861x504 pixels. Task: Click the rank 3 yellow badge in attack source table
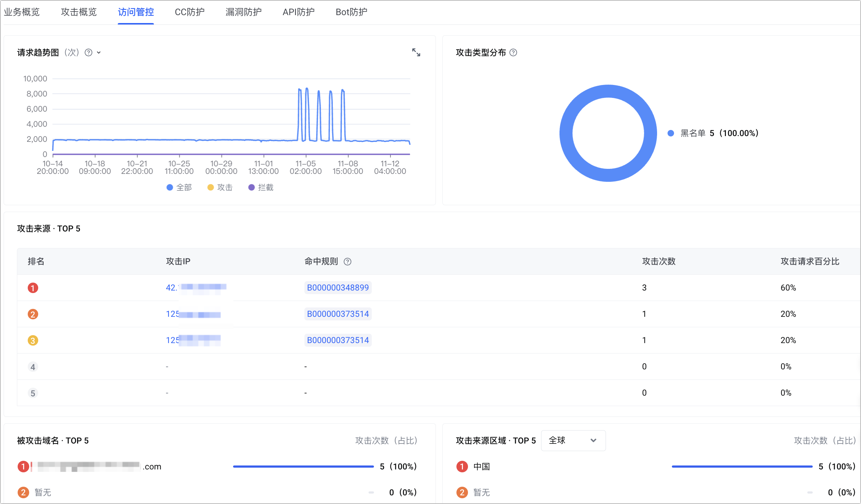click(x=33, y=340)
